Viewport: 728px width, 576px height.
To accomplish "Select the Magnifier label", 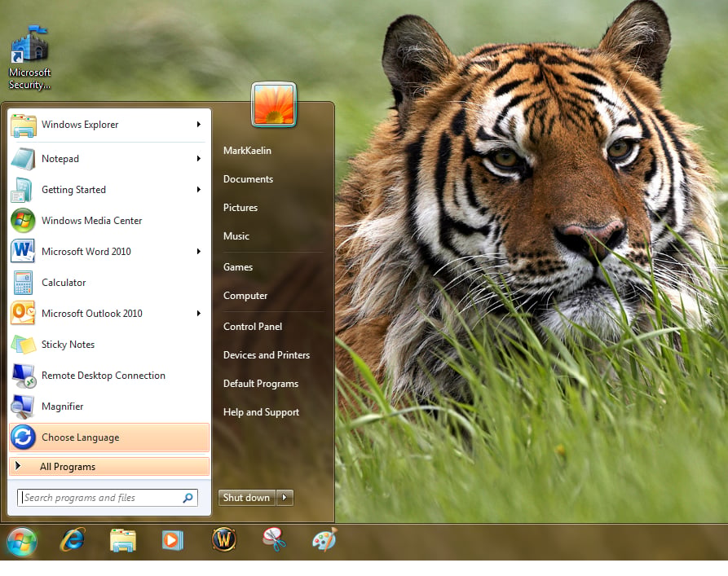I will click(62, 407).
